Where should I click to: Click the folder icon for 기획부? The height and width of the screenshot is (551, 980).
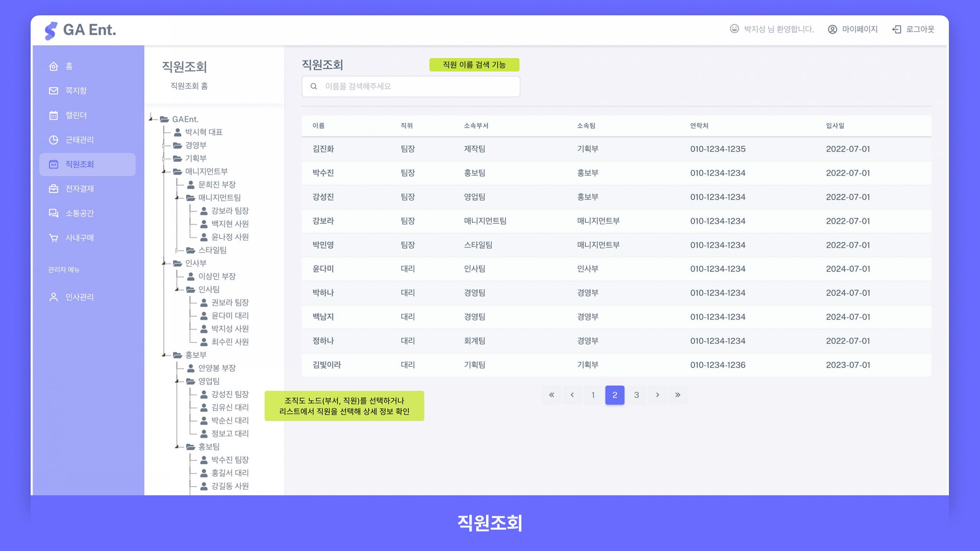click(177, 158)
